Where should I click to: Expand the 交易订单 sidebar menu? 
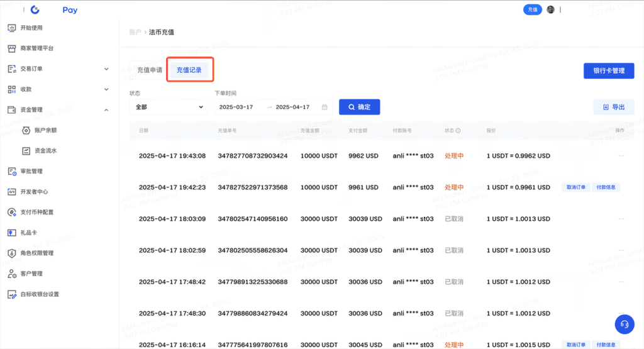pos(106,69)
